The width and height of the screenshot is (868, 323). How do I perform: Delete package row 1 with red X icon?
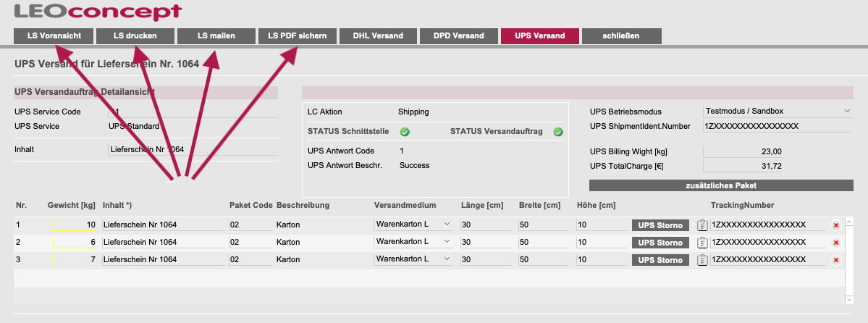(836, 225)
